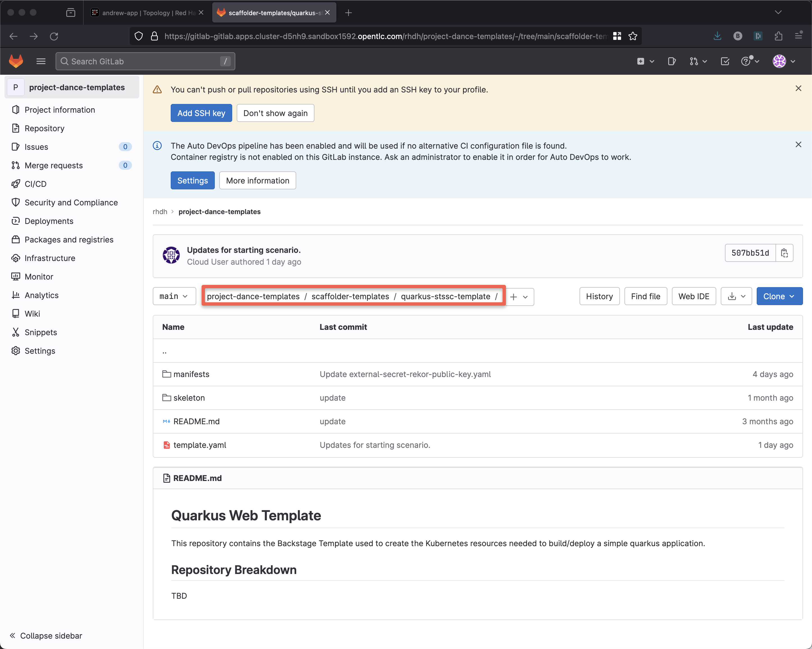Open CI/CD in the sidebar
Viewport: 812px width, 649px height.
[x=35, y=184]
